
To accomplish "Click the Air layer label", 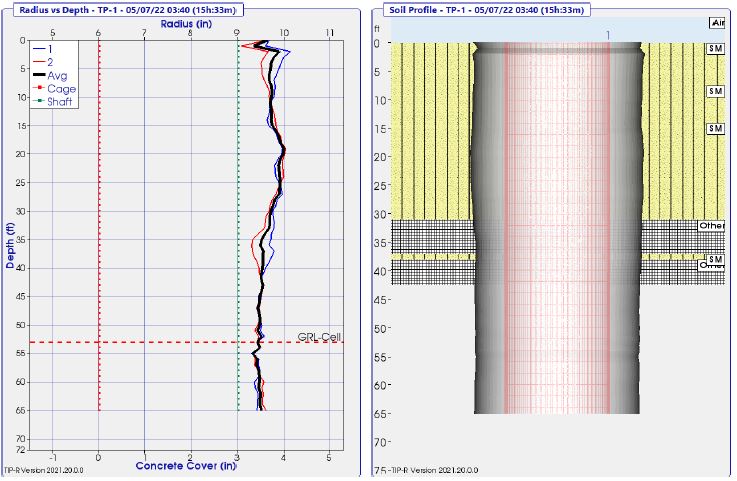I will pyautogui.click(x=716, y=22).
